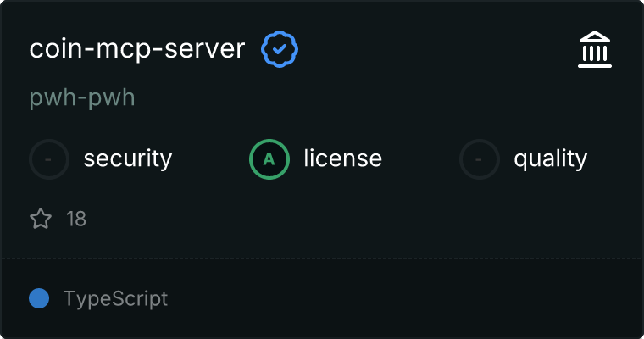Viewport: 644px width, 339px height.
Task: Select the license score label
Action: point(342,158)
